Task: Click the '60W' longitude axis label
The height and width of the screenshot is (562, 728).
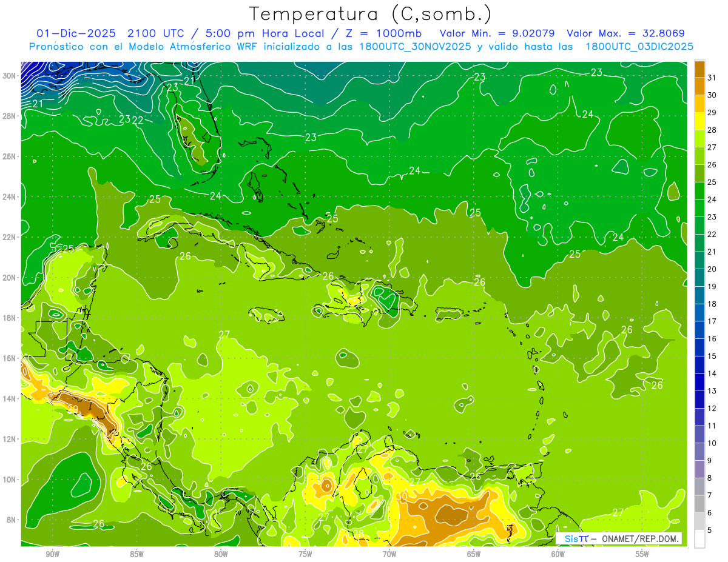Action: (x=558, y=554)
